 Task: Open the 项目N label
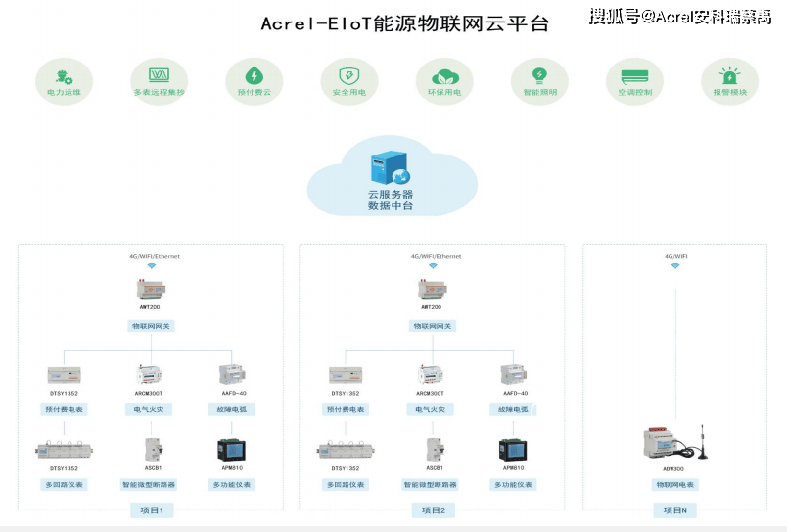click(x=675, y=510)
